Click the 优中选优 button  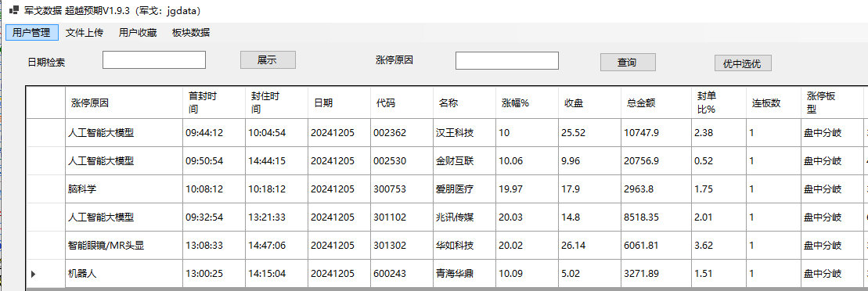tap(743, 63)
